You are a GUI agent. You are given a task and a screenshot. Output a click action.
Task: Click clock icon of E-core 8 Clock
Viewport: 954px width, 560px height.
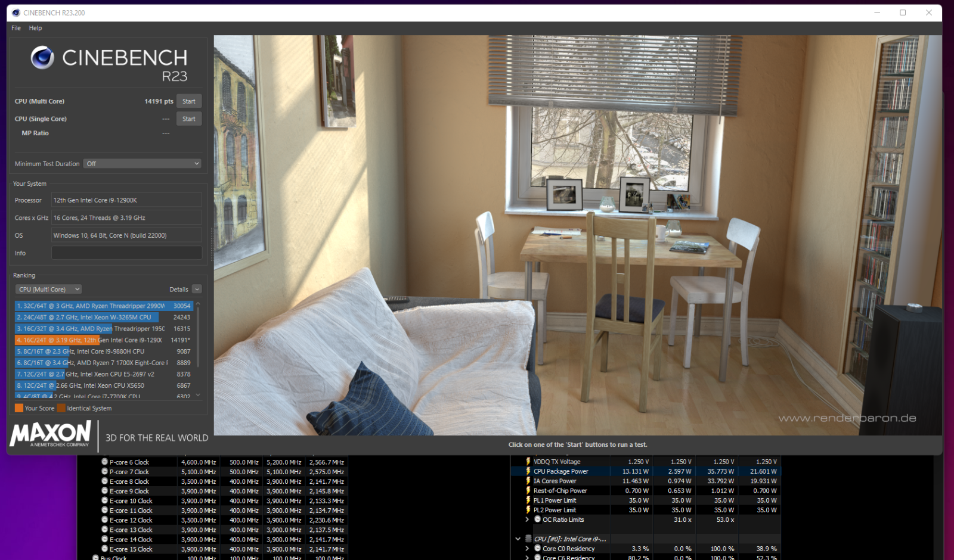104,481
